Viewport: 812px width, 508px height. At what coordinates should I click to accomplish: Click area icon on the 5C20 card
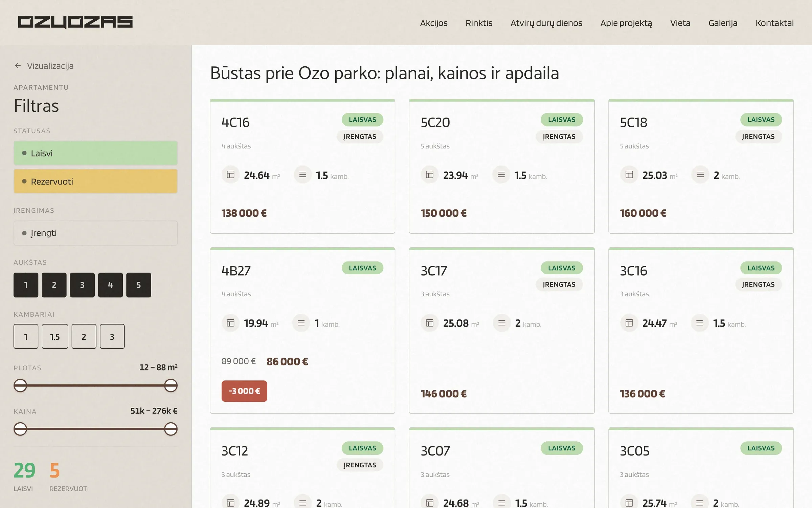430,175
